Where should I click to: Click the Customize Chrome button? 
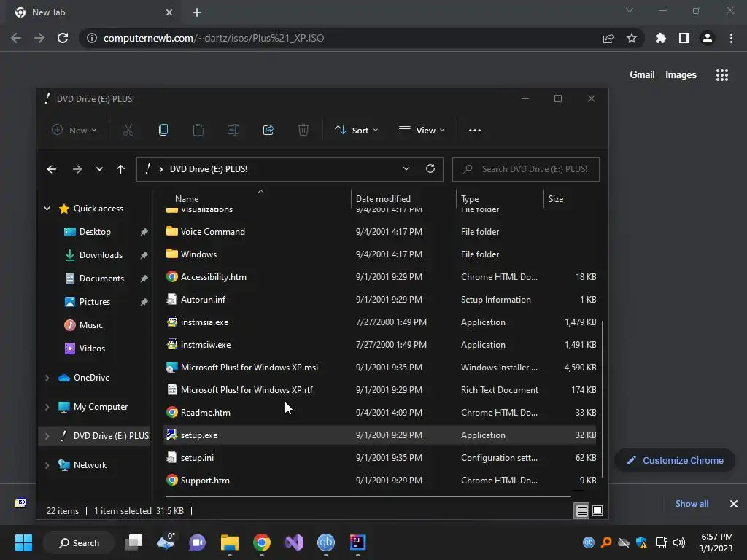click(675, 461)
